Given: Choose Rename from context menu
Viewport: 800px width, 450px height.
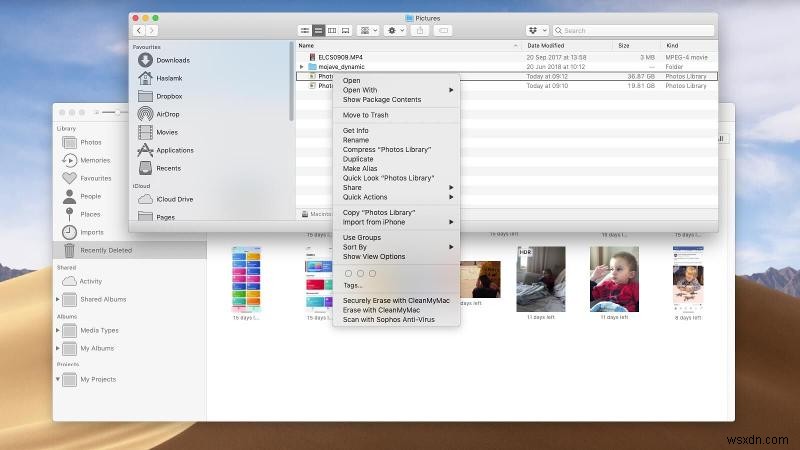Looking at the screenshot, I should (396, 140).
